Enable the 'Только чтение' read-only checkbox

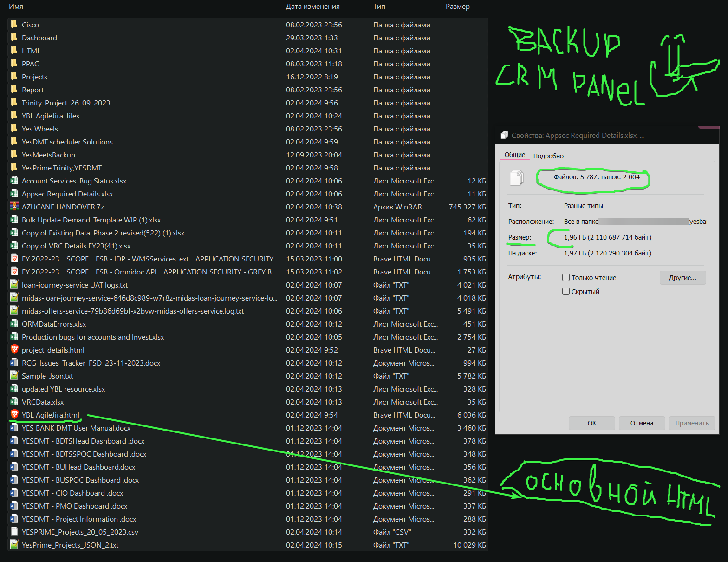pyautogui.click(x=566, y=277)
